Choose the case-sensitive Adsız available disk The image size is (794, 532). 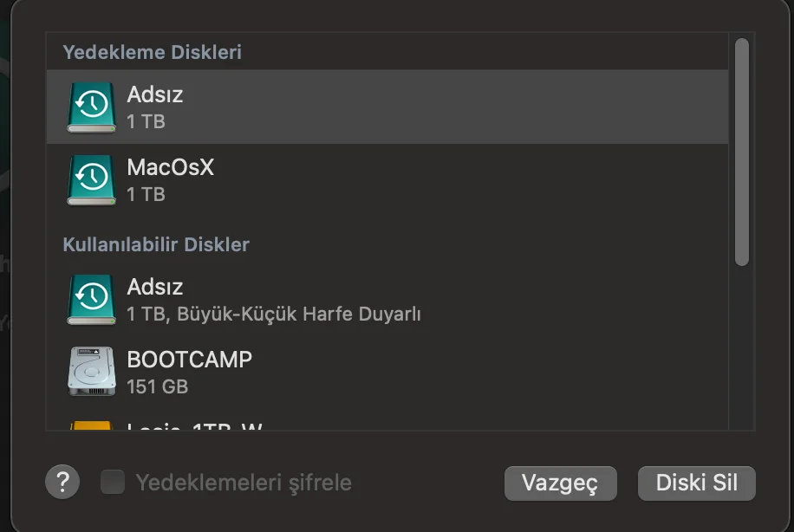[x=387, y=300]
